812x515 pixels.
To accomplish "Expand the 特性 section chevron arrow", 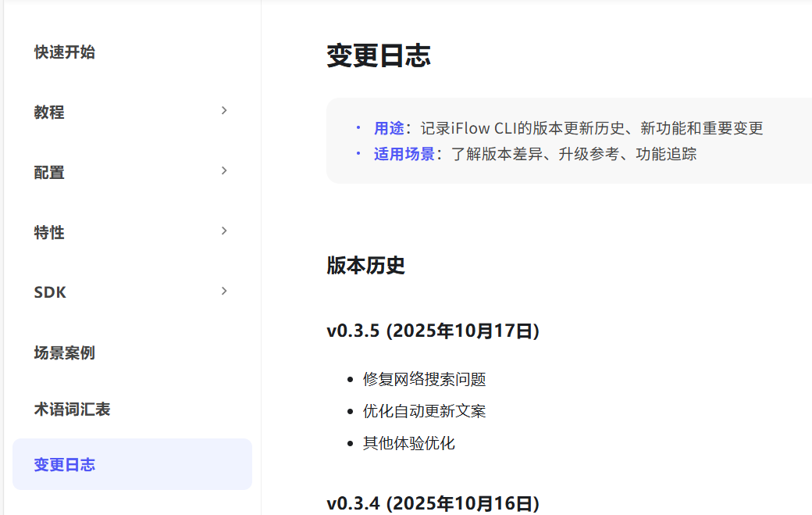I will [224, 231].
